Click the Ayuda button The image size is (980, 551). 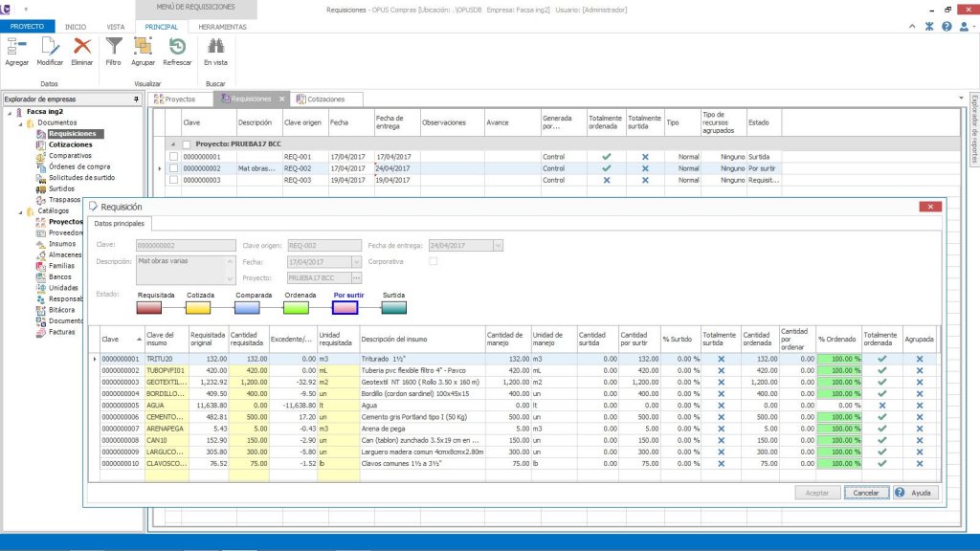(x=916, y=493)
